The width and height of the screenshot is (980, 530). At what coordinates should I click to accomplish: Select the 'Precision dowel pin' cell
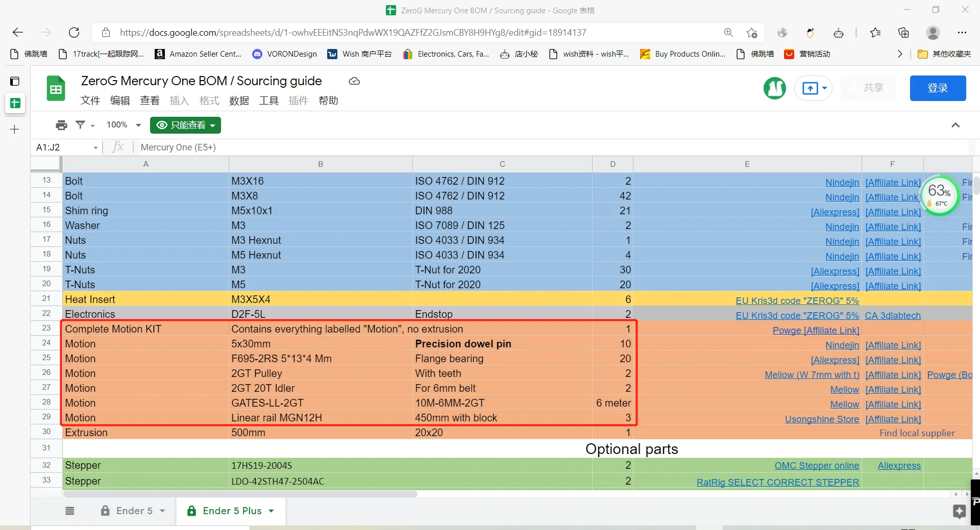click(502, 344)
